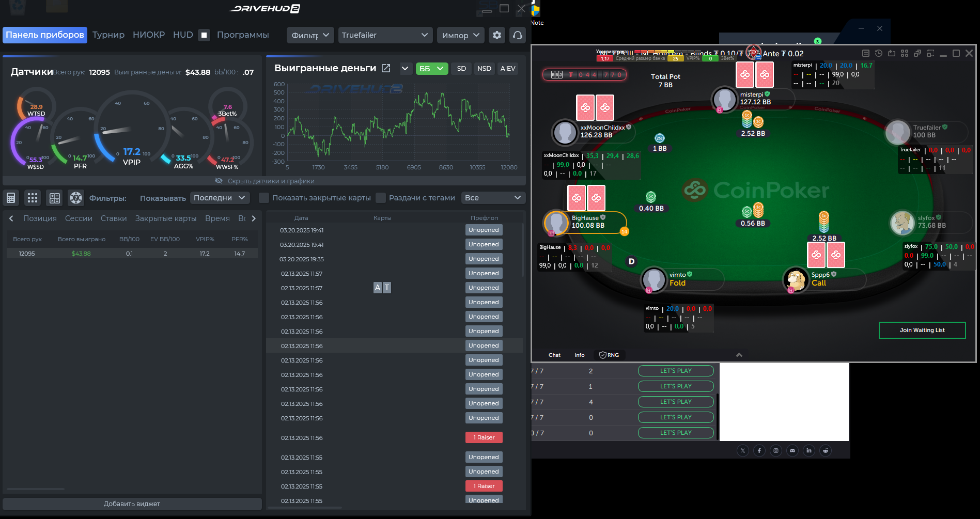Click Добавить виджет button

coord(132,504)
